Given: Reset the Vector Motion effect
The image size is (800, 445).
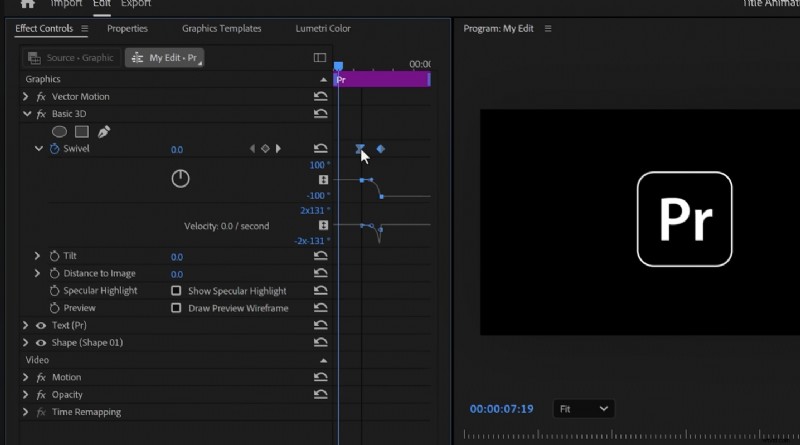Looking at the screenshot, I should point(320,96).
